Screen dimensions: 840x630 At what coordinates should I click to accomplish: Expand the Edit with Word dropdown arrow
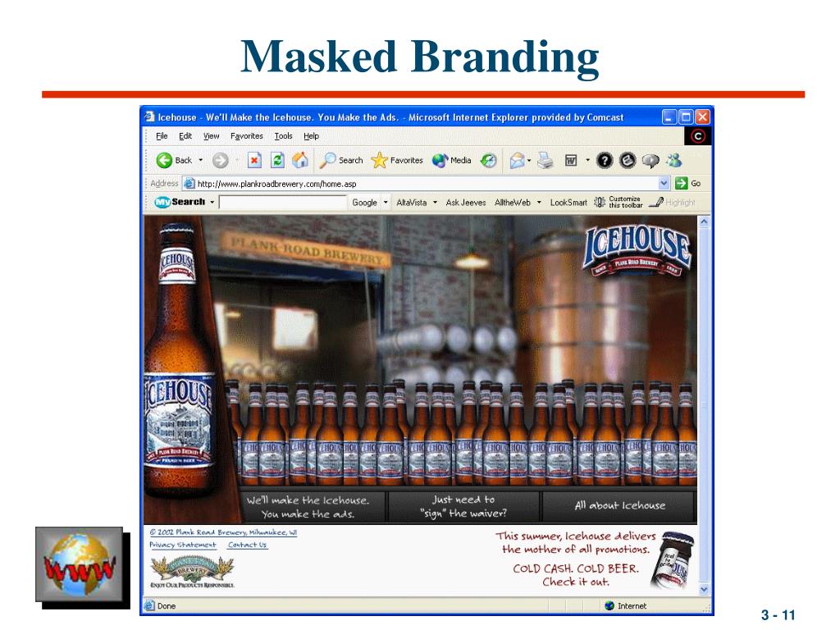pyautogui.click(x=587, y=160)
